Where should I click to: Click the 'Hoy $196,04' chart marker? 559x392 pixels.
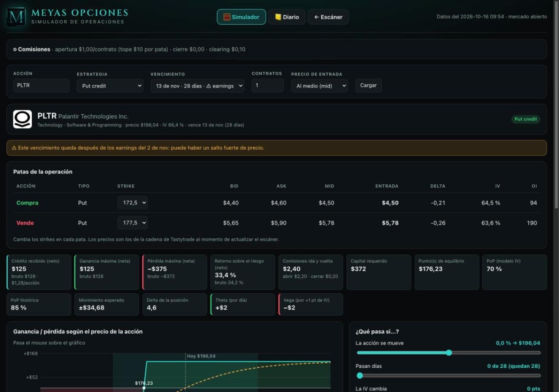(x=201, y=356)
